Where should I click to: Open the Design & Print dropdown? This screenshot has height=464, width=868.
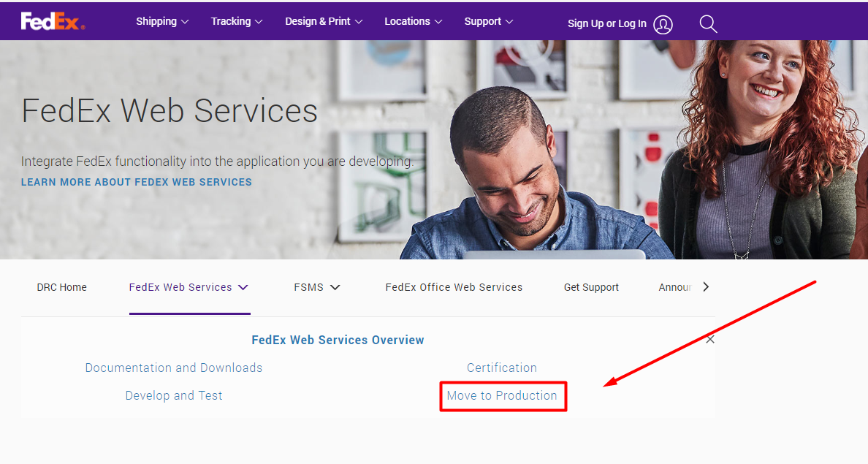pyautogui.click(x=323, y=22)
